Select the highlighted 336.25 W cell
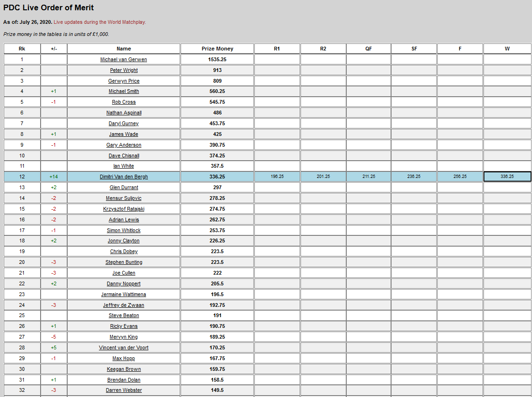 pyautogui.click(x=507, y=177)
